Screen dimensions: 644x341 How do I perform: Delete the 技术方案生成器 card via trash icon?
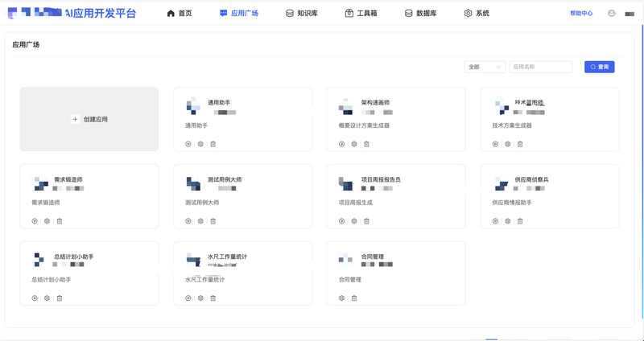click(520, 144)
